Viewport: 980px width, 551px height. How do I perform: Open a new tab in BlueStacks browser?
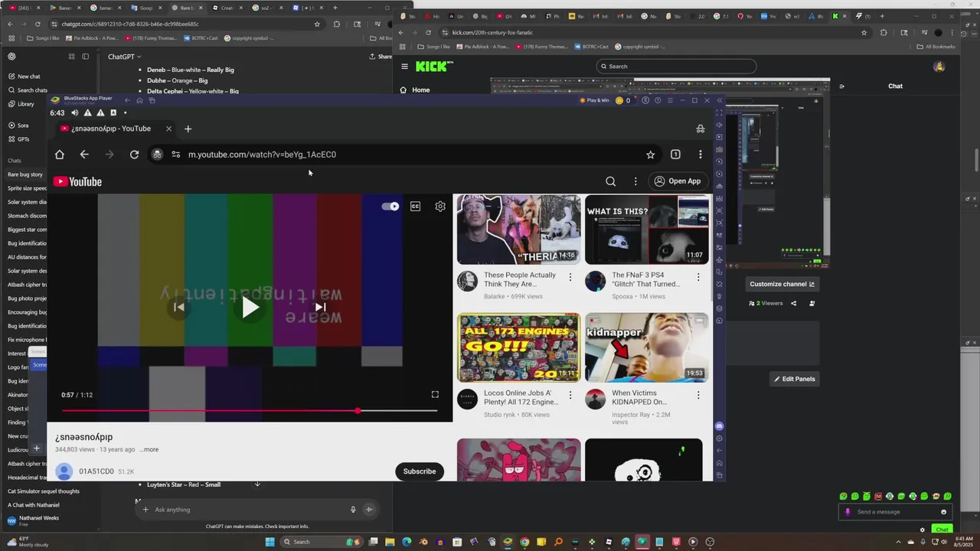(x=188, y=129)
